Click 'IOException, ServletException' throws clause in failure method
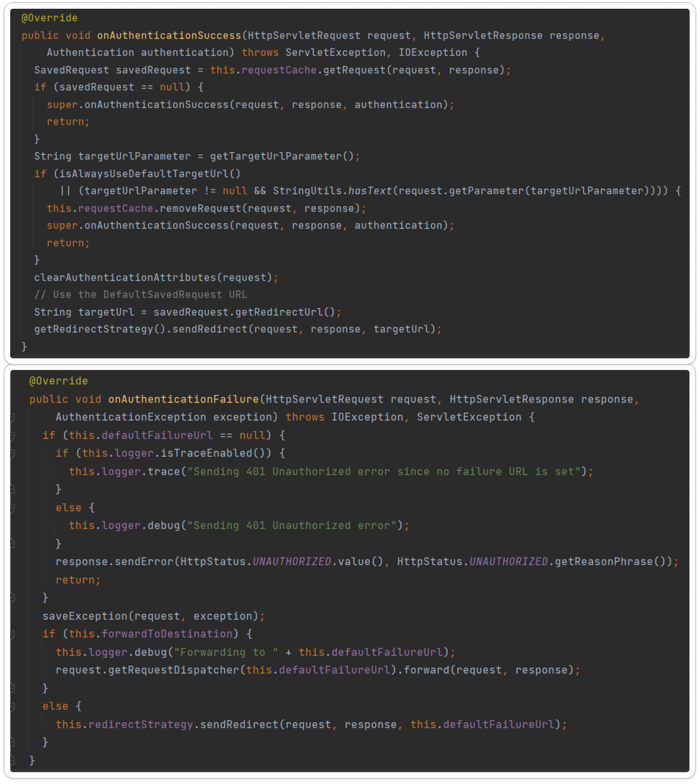The width and height of the screenshot is (700, 784). point(427,417)
